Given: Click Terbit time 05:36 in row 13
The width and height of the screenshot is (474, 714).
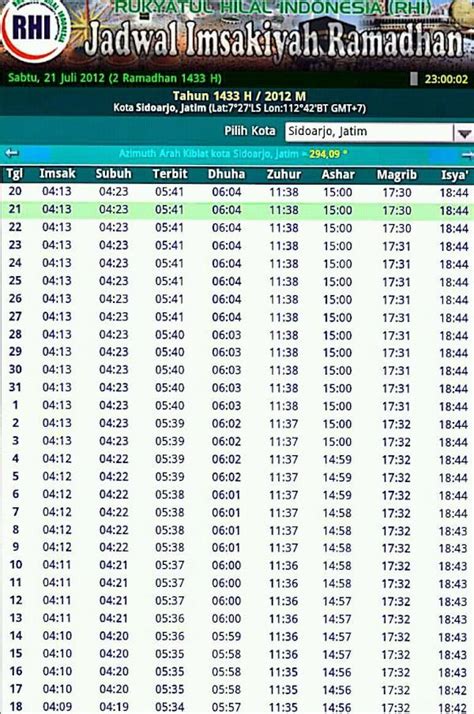Looking at the screenshot, I should (x=169, y=618).
